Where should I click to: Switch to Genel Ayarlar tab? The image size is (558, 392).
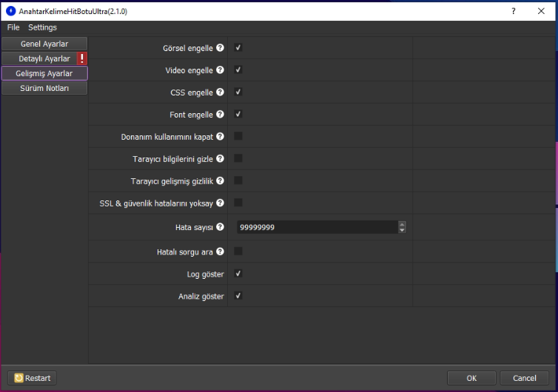pyautogui.click(x=44, y=44)
